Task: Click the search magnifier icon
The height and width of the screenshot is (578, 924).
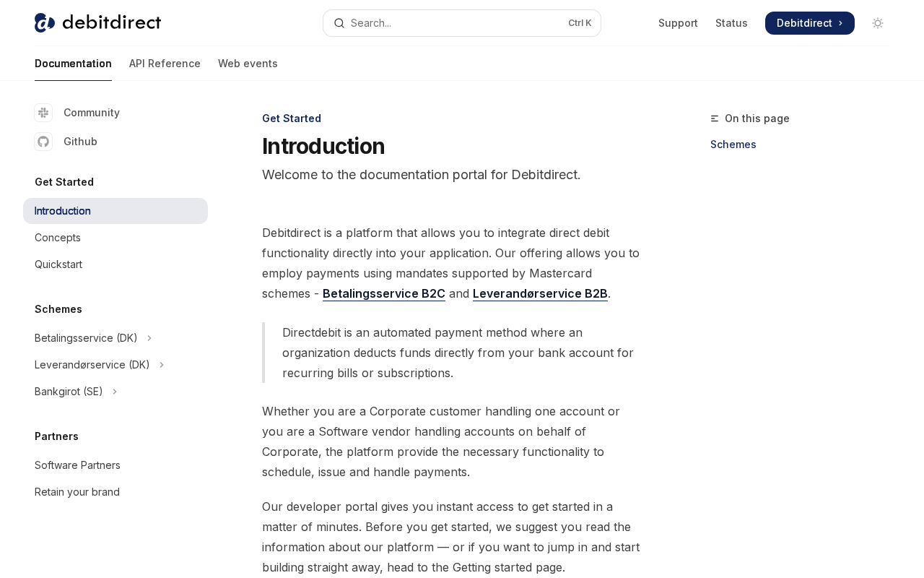Action: (x=339, y=23)
